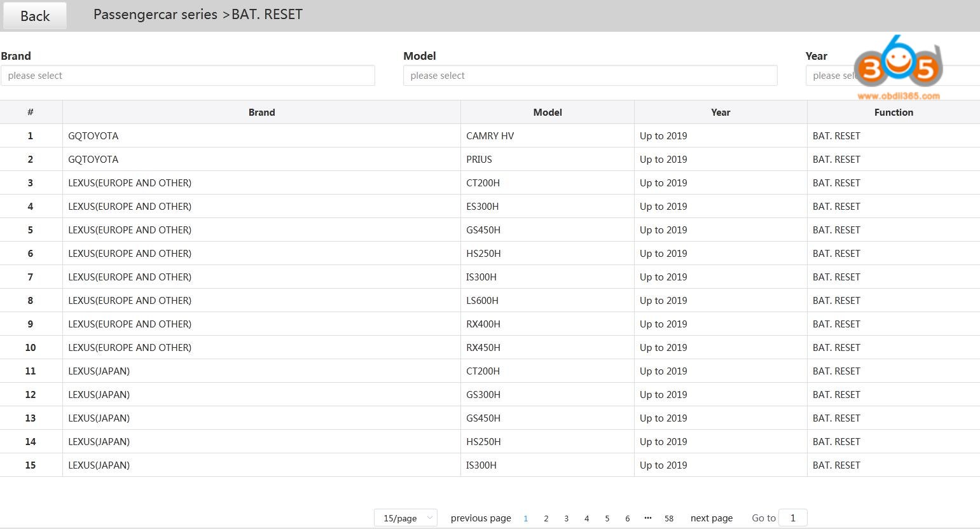Go to page 1 in pagination
The width and height of the screenshot is (980, 529).
(526, 518)
